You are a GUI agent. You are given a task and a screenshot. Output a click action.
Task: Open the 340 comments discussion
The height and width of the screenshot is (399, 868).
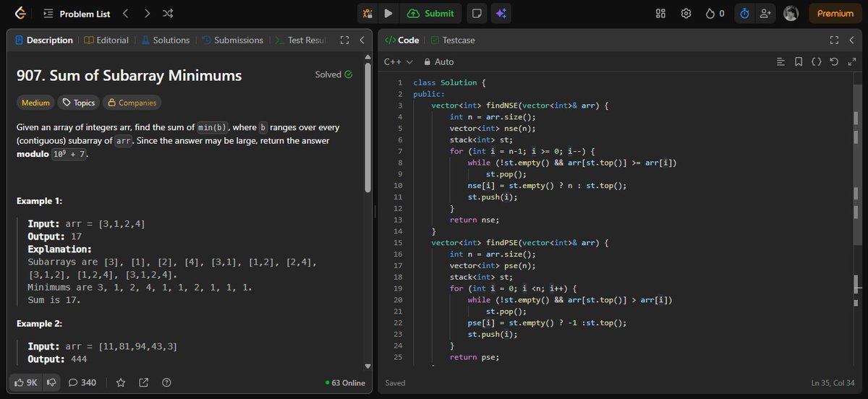82,382
